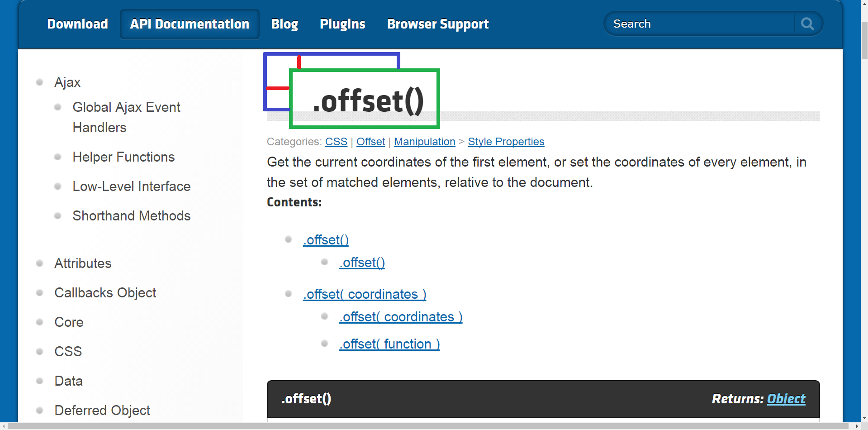Follow the CSS category link under the title
The width and height of the screenshot is (868, 430).
coord(336,142)
